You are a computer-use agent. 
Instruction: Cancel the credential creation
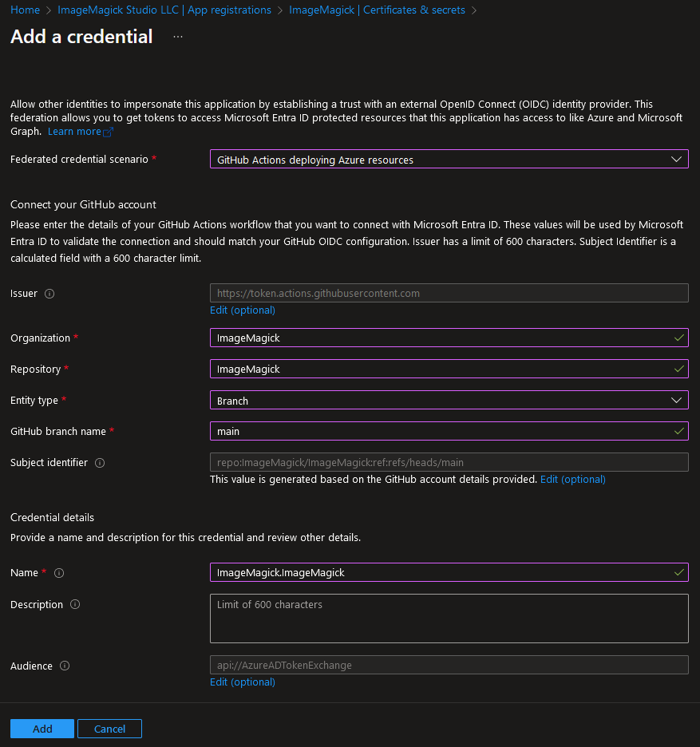109,728
